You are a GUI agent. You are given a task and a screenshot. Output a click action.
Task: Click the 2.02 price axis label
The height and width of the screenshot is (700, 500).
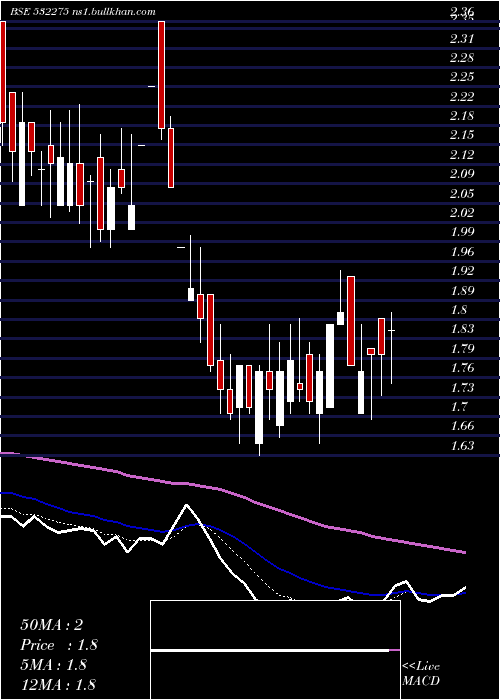[x=462, y=213]
